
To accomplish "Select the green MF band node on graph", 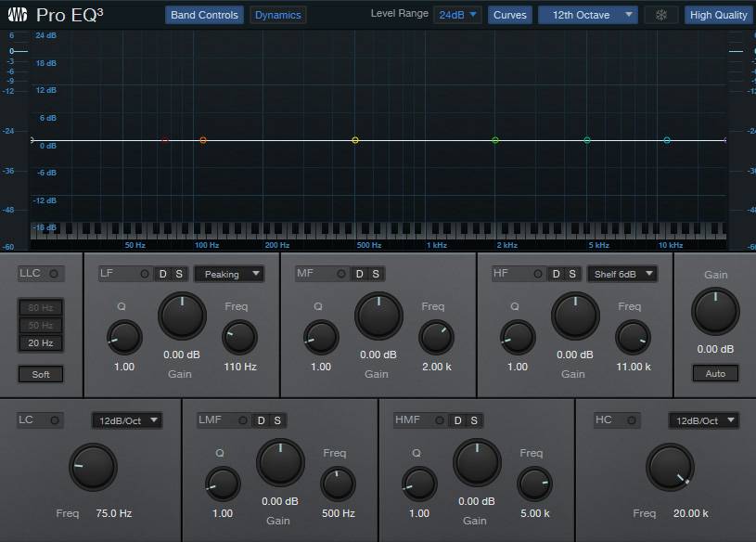I will click(495, 140).
